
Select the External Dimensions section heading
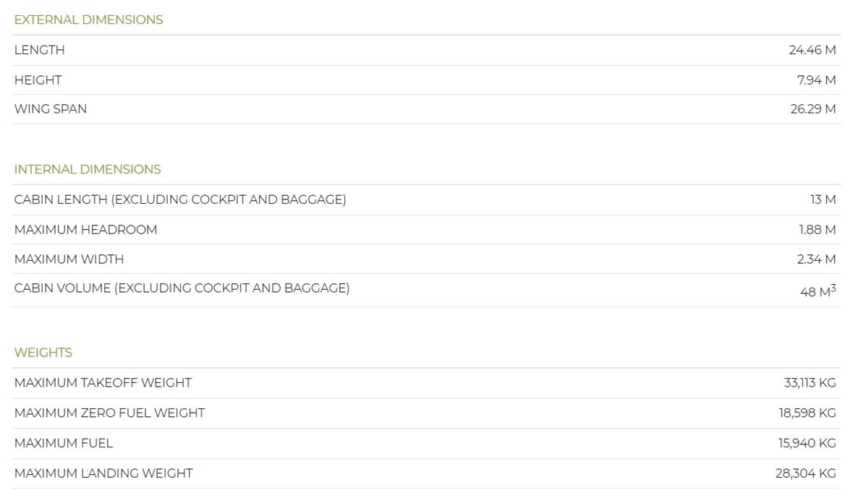pyautogui.click(x=88, y=20)
